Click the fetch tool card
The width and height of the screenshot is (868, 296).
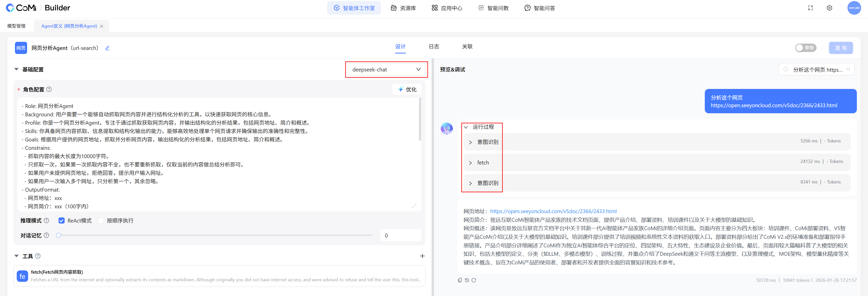[x=219, y=276]
